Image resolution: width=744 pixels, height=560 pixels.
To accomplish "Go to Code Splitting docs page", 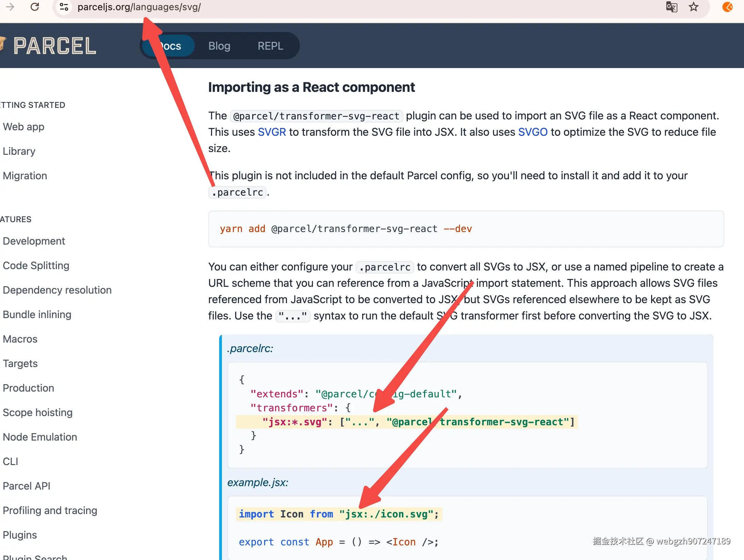I will [36, 265].
